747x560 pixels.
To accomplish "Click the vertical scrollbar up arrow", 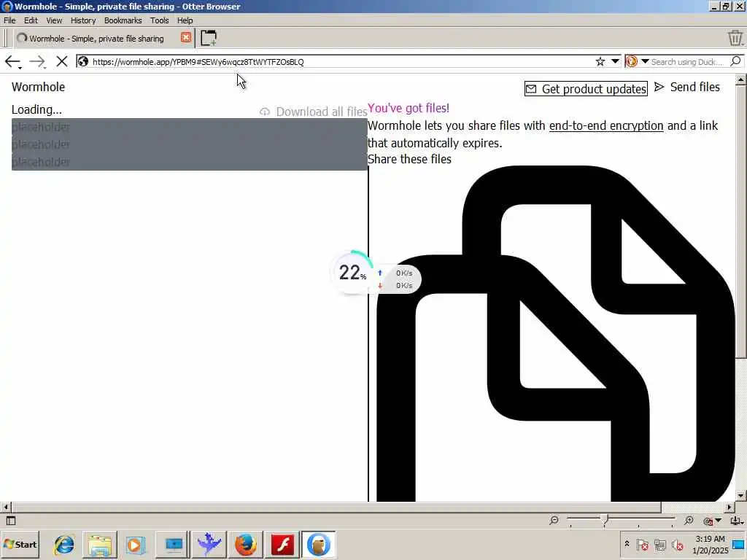I will (x=740, y=80).
